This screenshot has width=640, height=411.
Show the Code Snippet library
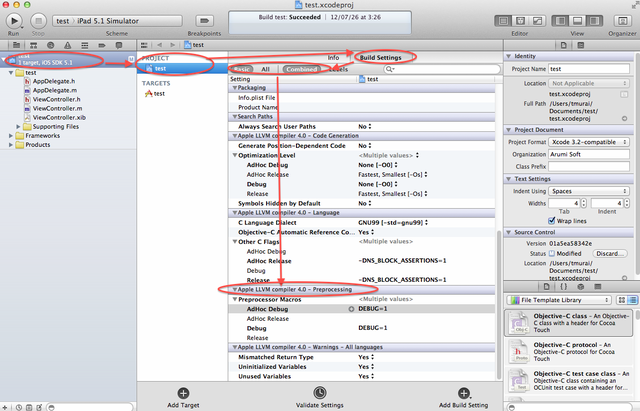click(564, 287)
